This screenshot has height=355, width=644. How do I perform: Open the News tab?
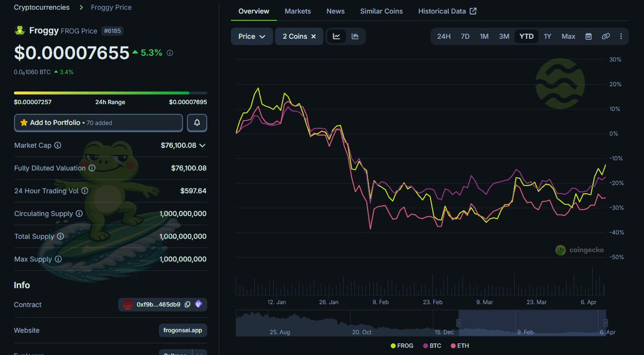point(336,11)
